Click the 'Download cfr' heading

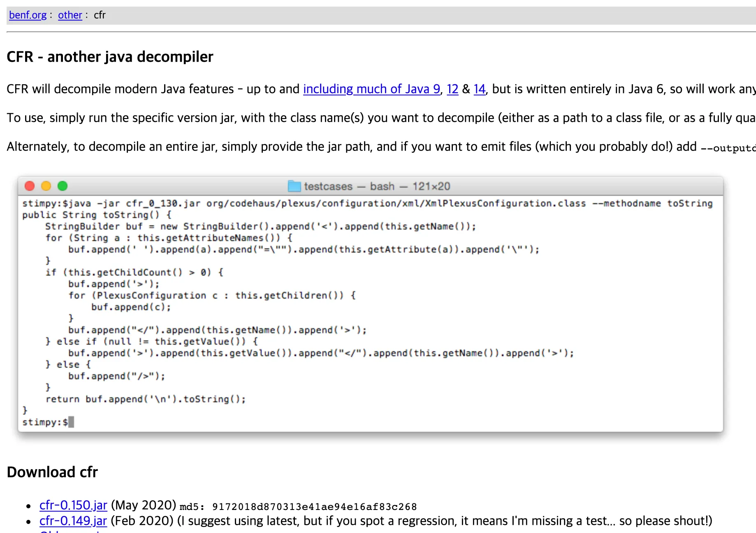click(x=52, y=472)
